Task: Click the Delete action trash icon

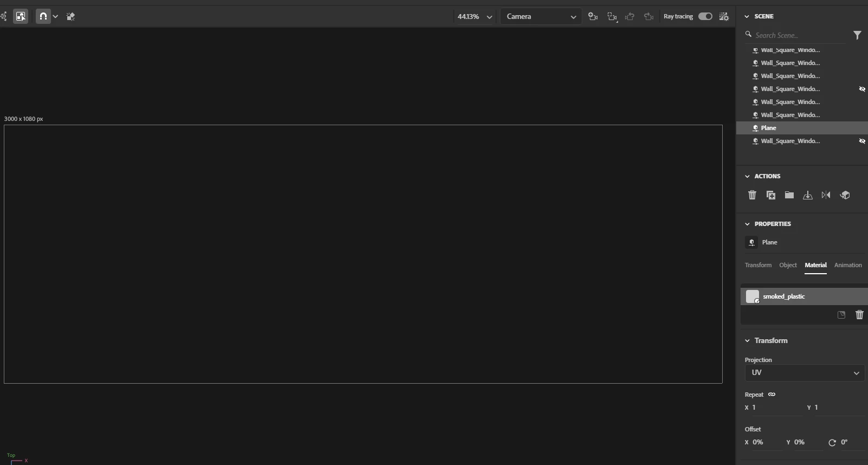Action: pyautogui.click(x=752, y=195)
